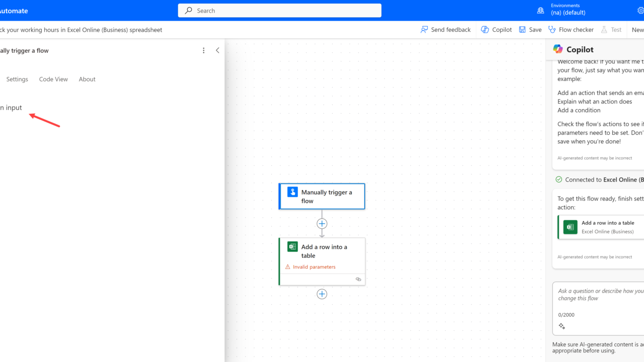This screenshot has height=362, width=644.
Task: Click the Excel icon on the action card
Action: (292, 247)
